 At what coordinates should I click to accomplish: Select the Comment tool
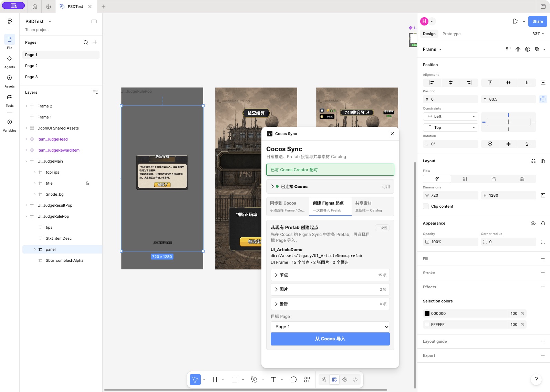point(293,380)
